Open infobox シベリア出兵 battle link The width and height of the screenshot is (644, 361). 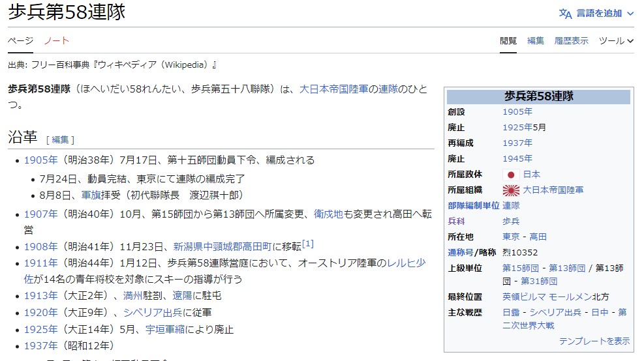[x=555, y=313]
